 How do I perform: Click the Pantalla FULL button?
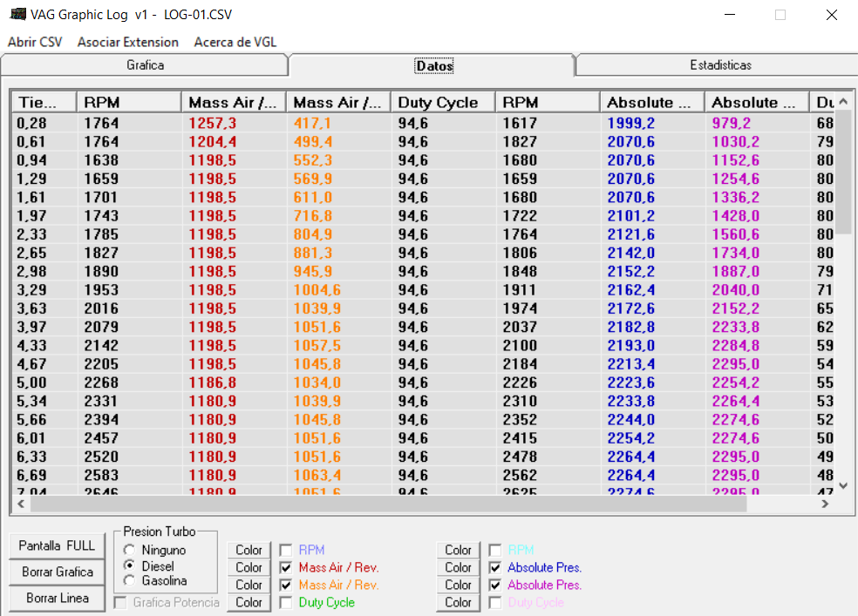57,545
